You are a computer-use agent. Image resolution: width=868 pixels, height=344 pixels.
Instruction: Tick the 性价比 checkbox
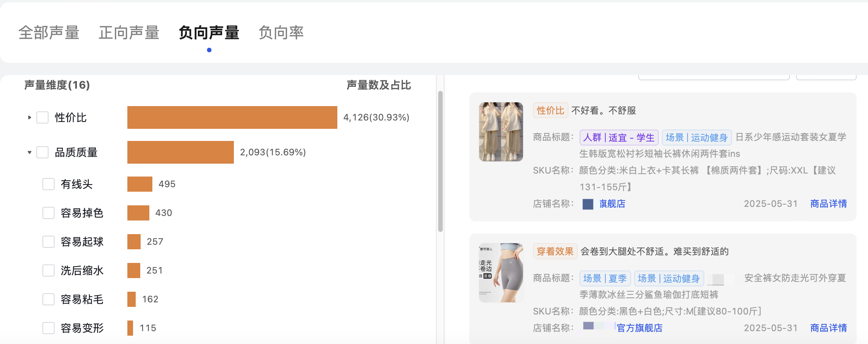click(x=42, y=117)
